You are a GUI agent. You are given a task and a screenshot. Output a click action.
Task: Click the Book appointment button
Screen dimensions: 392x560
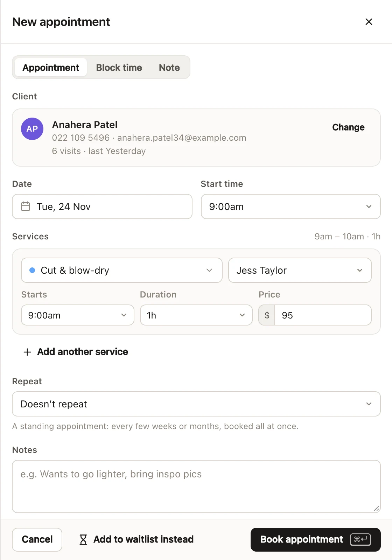click(x=315, y=539)
